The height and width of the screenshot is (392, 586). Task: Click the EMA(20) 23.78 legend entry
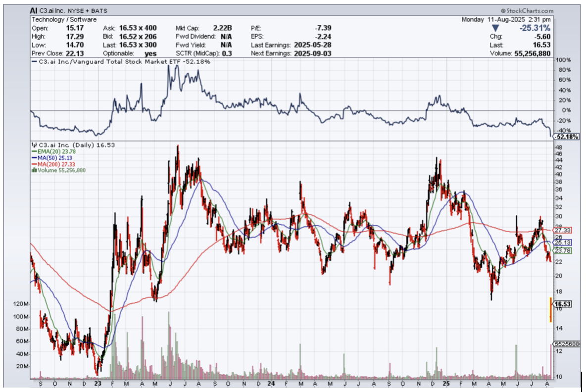[x=54, y=152]
